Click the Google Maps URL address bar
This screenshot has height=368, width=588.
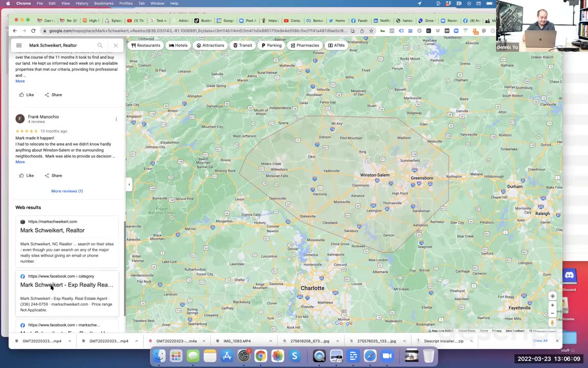click(197, 31)
